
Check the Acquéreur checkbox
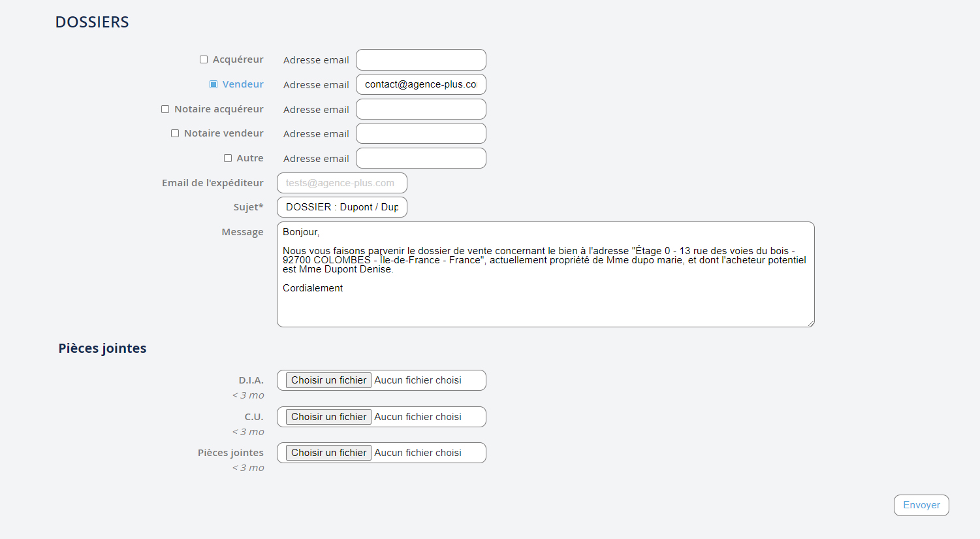204,59
